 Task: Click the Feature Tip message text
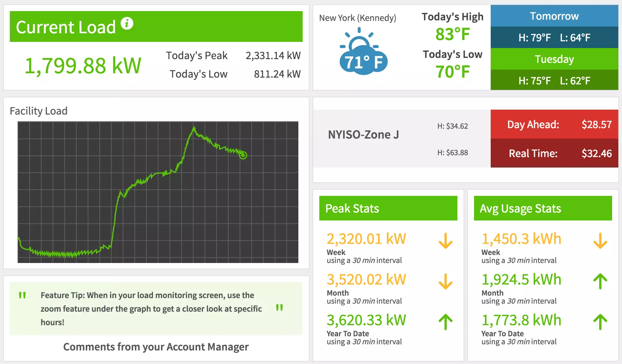[151, 309]
